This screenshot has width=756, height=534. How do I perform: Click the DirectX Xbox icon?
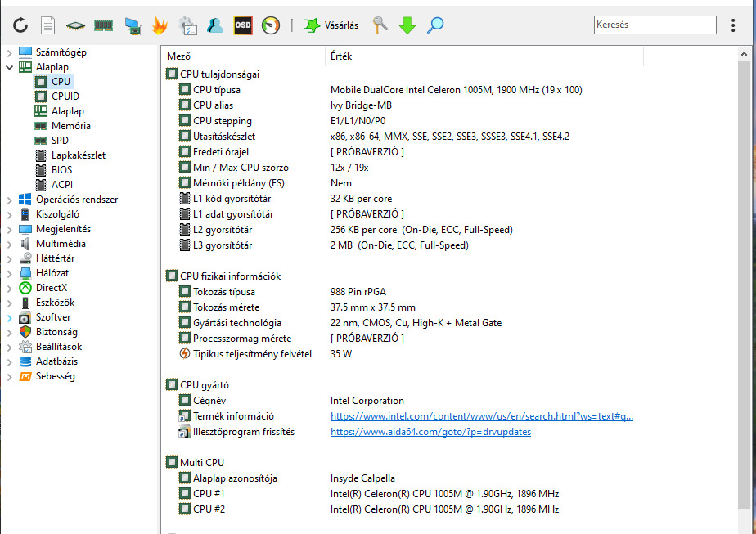tap(25, 288)
